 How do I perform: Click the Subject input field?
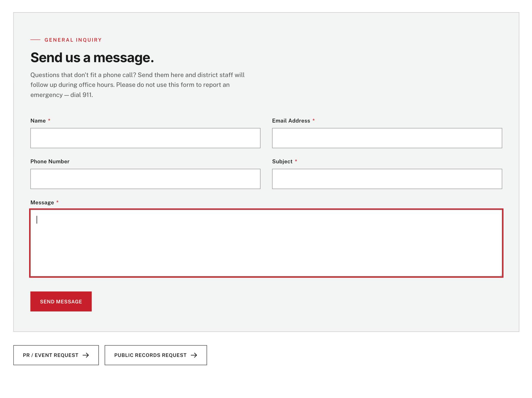pos(387,179)
